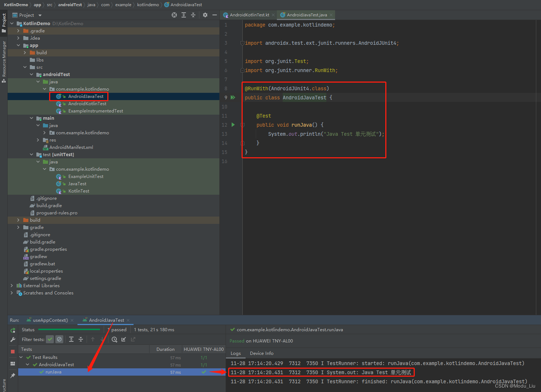Close the AndroidKotlinTest.kt editor tab

(273, 15)
